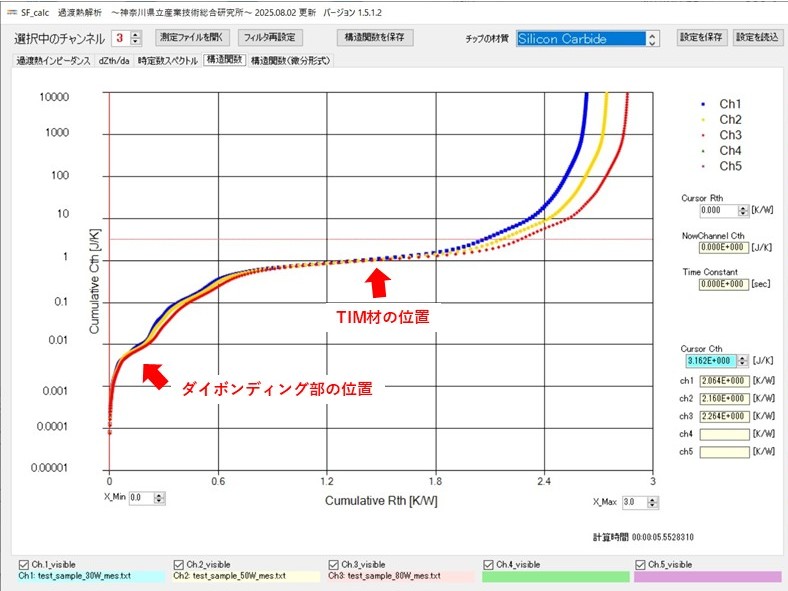The image size is (788, 591).
Task: Switch to the dZth/da tab
Action: [114, 61]
